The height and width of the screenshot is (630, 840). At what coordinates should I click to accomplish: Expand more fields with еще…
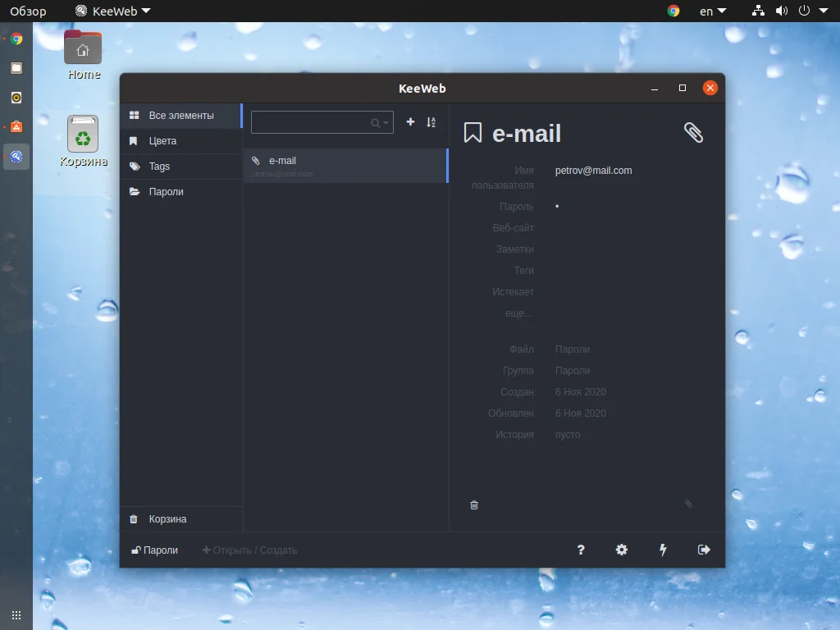click(x=519, y=313)
